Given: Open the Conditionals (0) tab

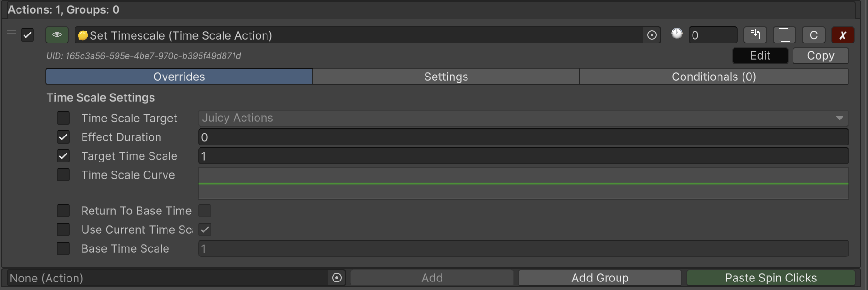Looking at the screenshot, I should point(713,77).
